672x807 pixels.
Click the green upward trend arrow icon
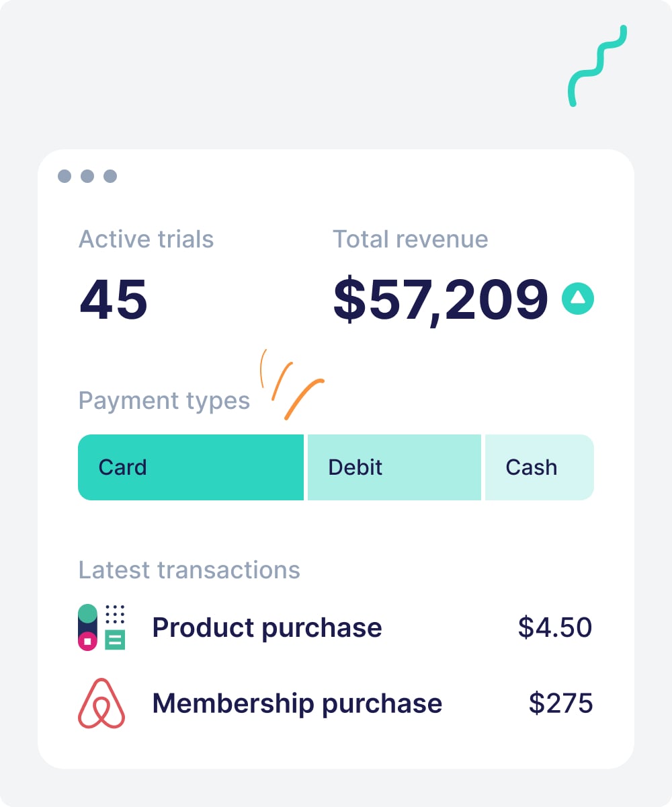pyautogui.click(x=578, y=299)
